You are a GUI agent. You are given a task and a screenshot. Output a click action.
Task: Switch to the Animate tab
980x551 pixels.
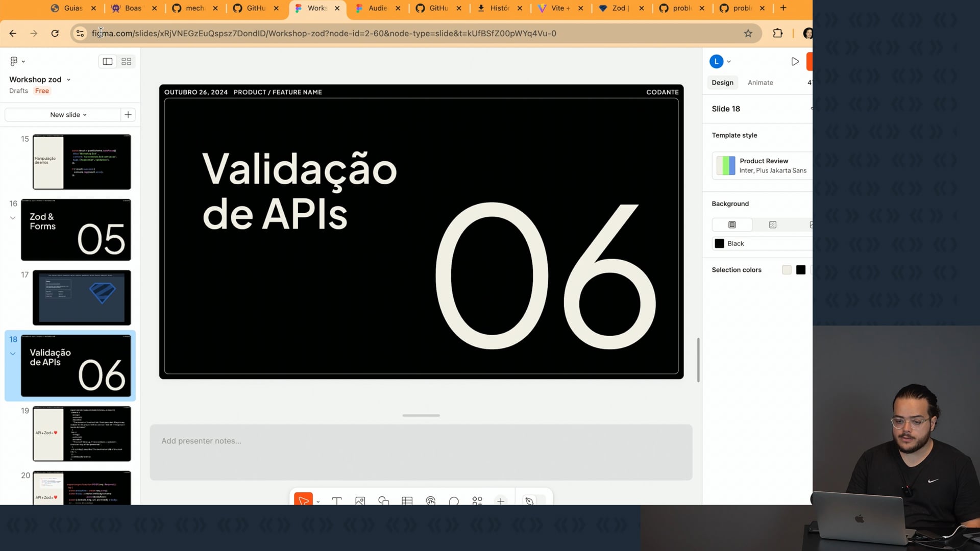[x=760, y=83]
